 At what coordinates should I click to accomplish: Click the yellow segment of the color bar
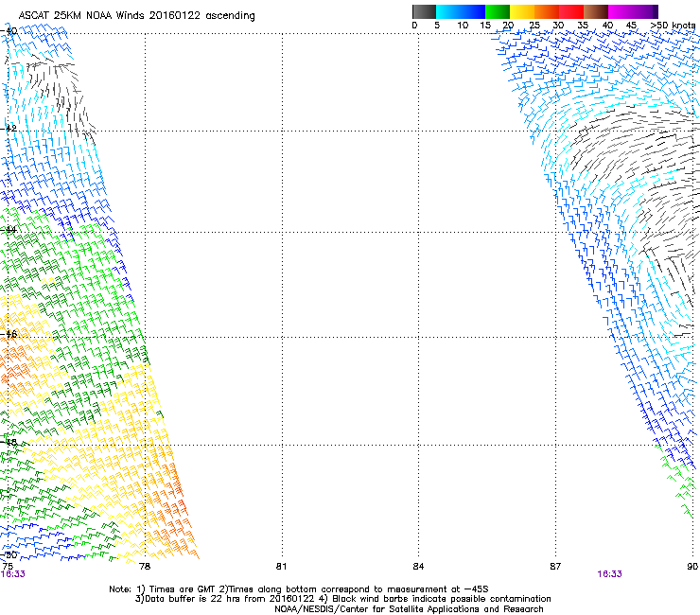coord(522,11)
